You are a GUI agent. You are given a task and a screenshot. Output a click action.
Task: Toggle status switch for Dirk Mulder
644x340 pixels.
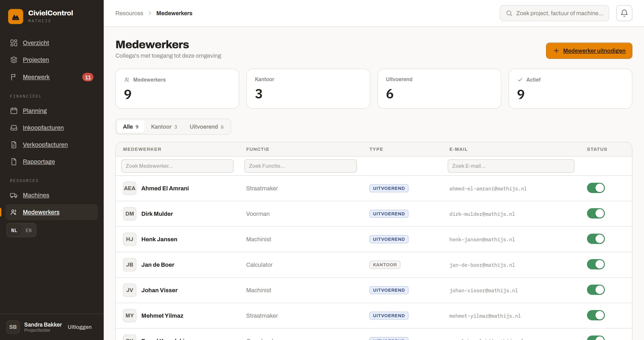(x=595, y=213)
